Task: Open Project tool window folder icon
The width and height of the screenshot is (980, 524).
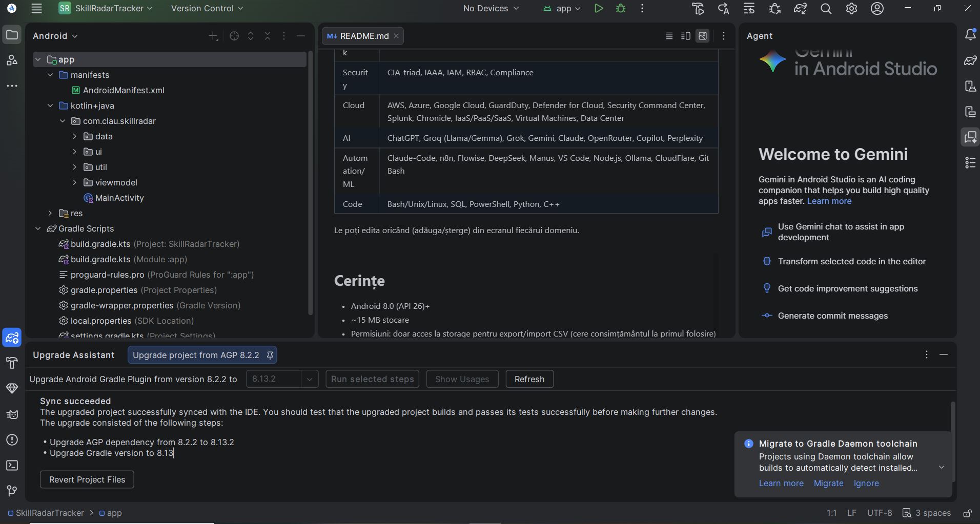Action: click(12, 35)
